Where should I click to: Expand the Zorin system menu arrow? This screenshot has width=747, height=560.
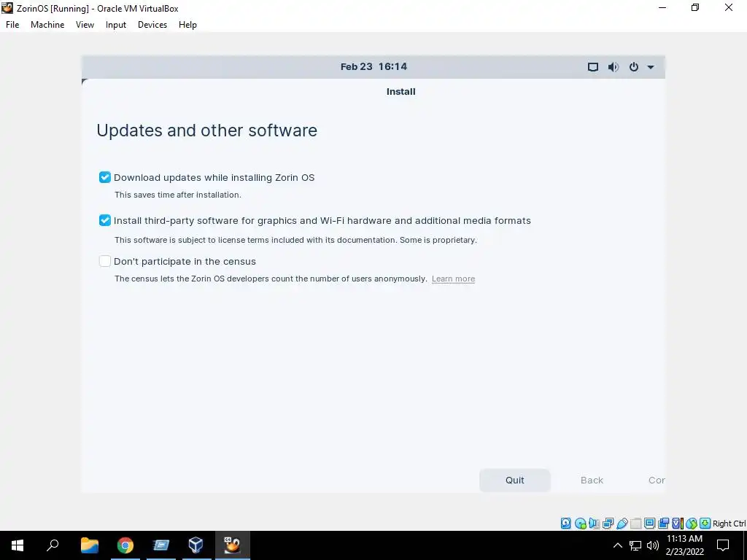tap(650, 67)
